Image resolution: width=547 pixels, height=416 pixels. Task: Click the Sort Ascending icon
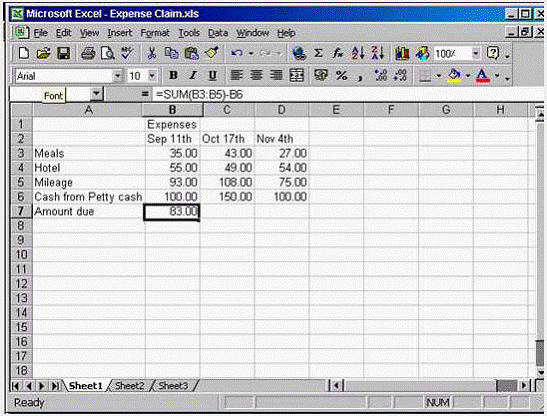click(358, 53)
